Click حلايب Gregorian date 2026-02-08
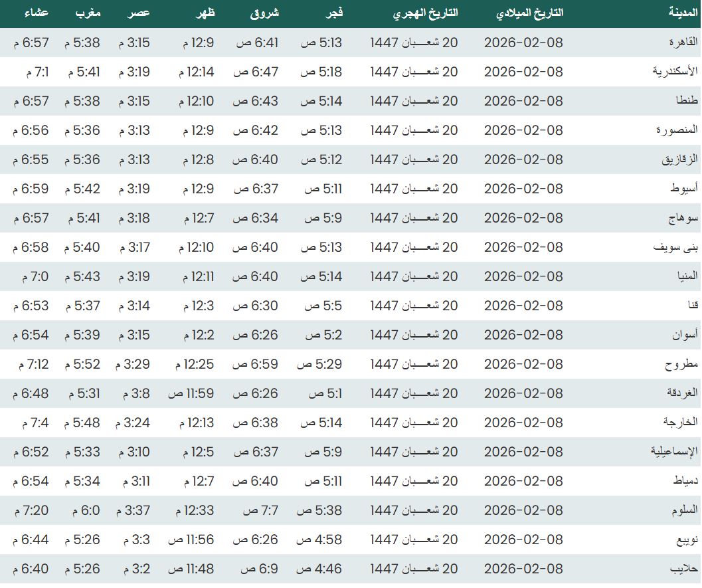 [x=523, y=569]
